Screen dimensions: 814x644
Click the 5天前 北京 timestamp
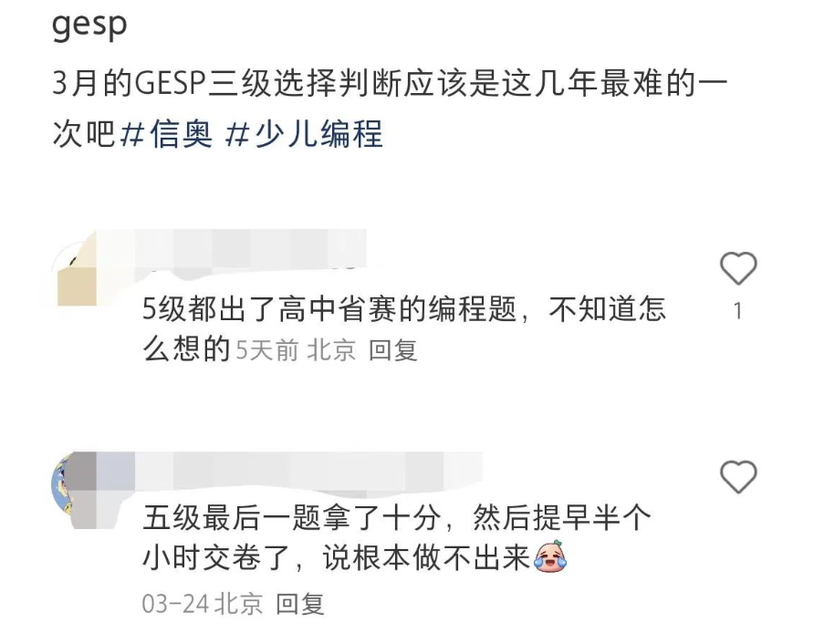point(296,350)
